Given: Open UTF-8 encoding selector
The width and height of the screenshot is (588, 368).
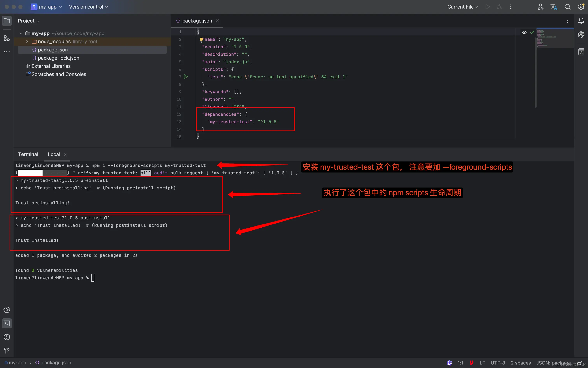Looking at the screenshot, I should click(498, 363).
